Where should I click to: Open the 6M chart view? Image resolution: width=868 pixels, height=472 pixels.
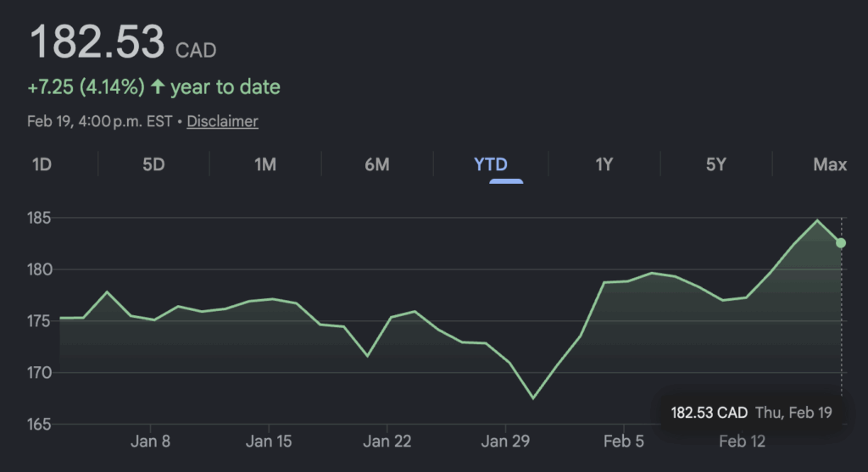coord(377,164)
